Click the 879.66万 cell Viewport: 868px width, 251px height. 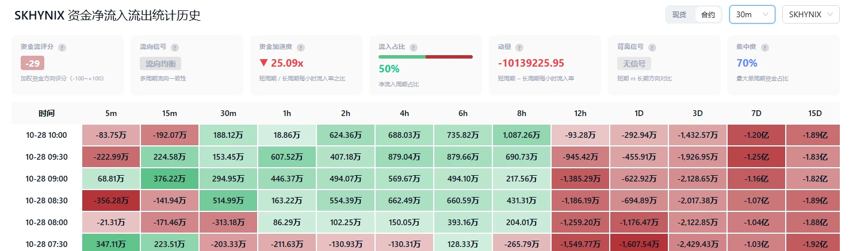pyautogui.click(x=463, y=157)
